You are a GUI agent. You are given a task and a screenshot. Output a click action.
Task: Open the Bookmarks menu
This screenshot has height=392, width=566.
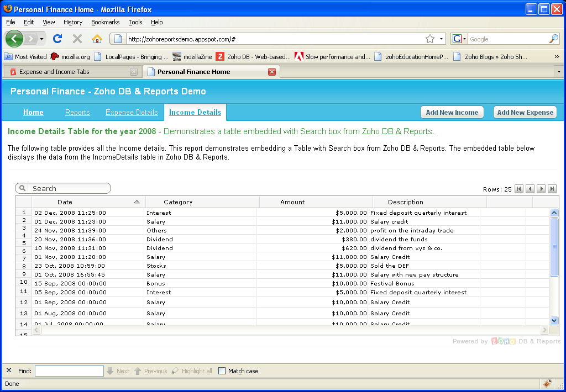point(105,22)
